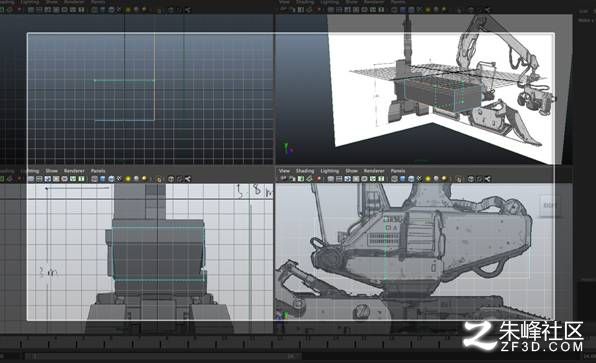The width and height of the screenshot is (596, 363).
Task: Click the range slider bar below the timeline
Action: point(163,357)
